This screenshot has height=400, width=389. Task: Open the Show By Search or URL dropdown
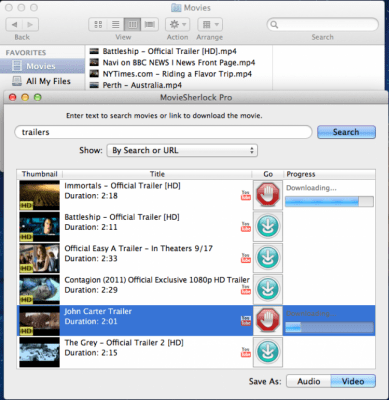182,150
